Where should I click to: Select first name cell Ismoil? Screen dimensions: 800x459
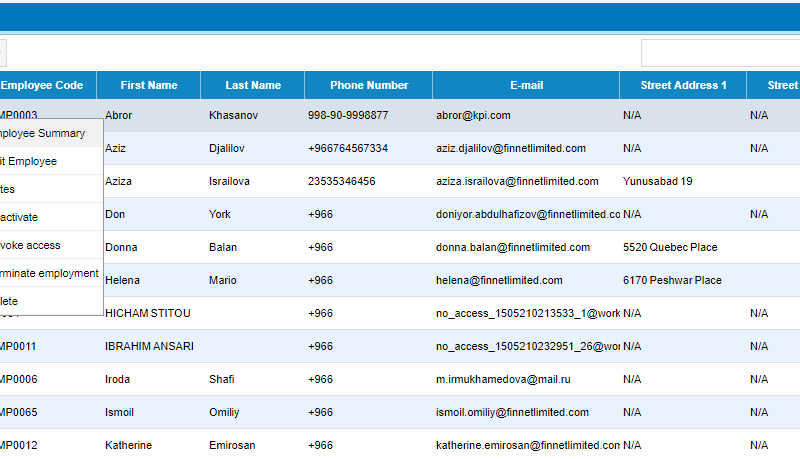pyautogui.click(x=119, y=412)
